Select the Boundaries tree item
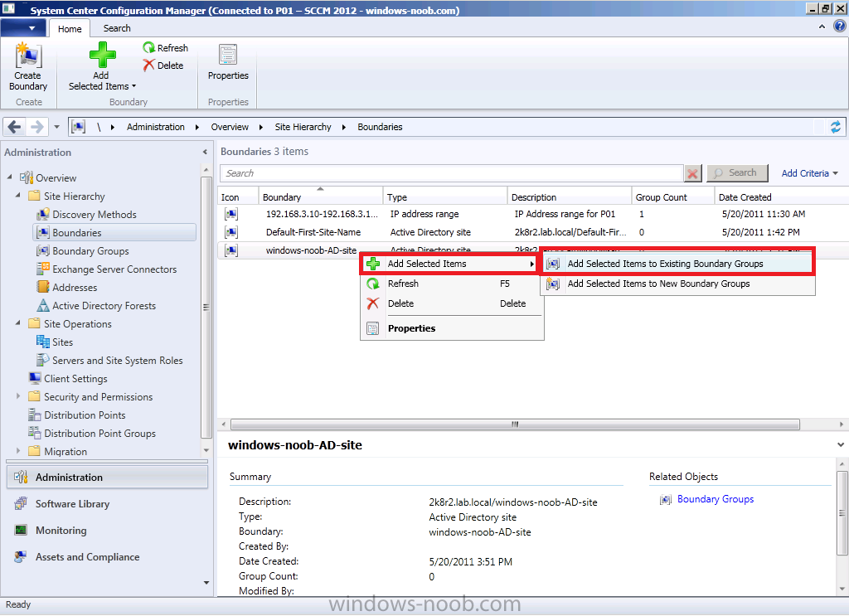The height and width of the screenshot is (616, 849). (114, 233)
